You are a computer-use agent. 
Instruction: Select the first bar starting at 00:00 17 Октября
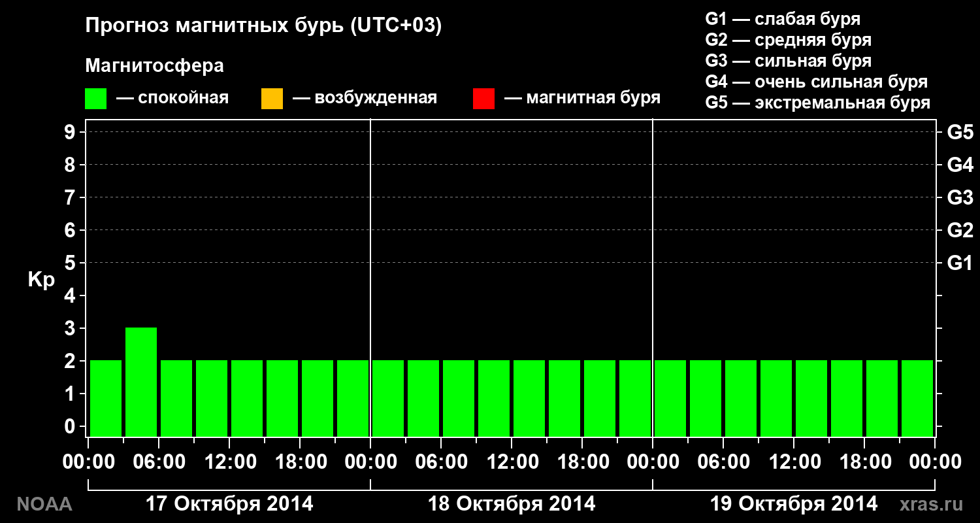106,398
